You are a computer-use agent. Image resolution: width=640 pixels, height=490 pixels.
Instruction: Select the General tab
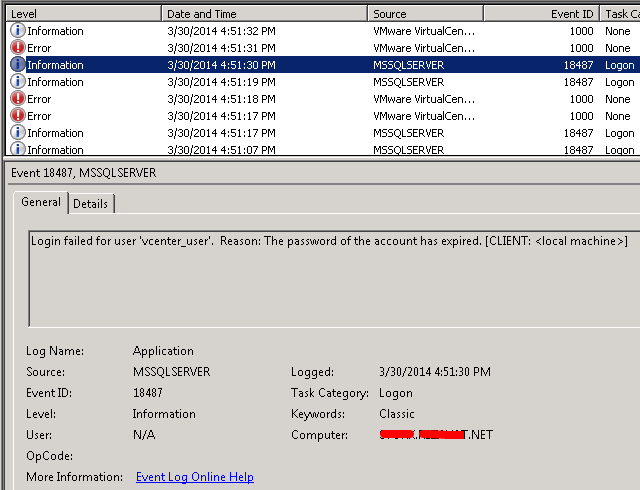tap(41, 203)
